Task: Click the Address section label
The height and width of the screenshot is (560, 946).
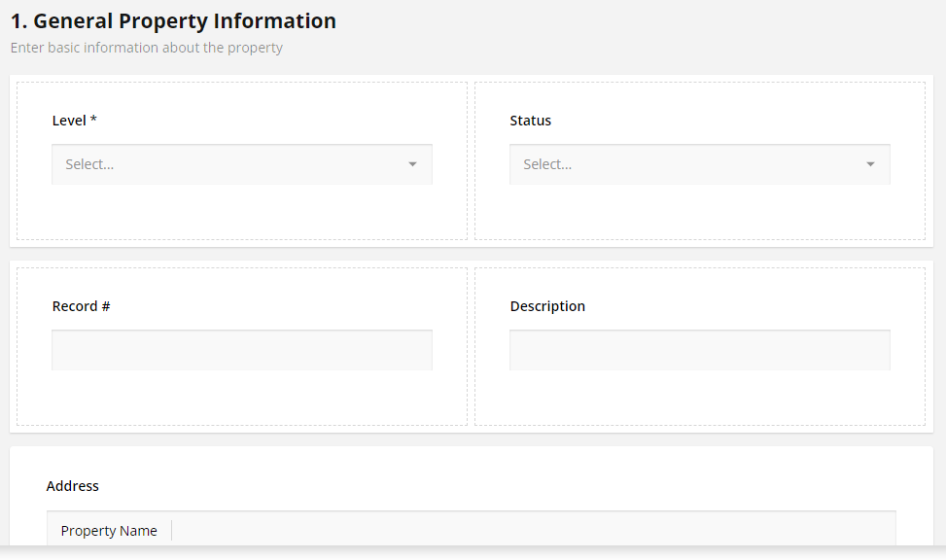Action: pos(72,486)
